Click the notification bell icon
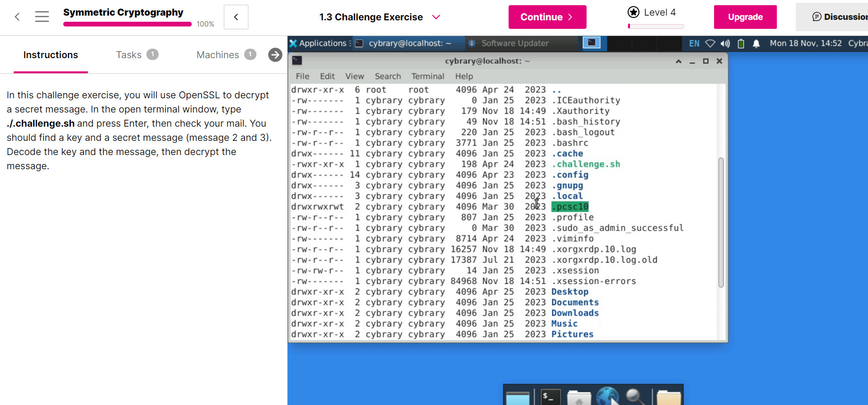Screen dimensions: 868x405 pos(756,43)
